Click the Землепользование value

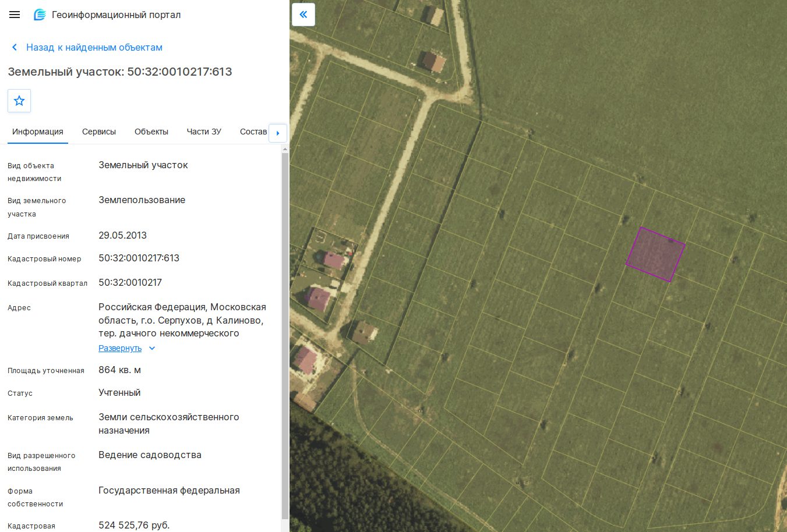142,200
